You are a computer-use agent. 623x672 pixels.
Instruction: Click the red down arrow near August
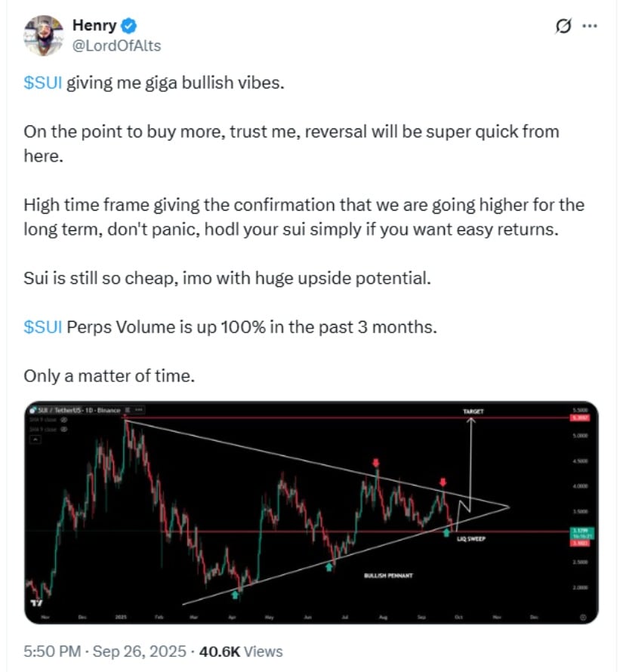click(x=376, y=462)
